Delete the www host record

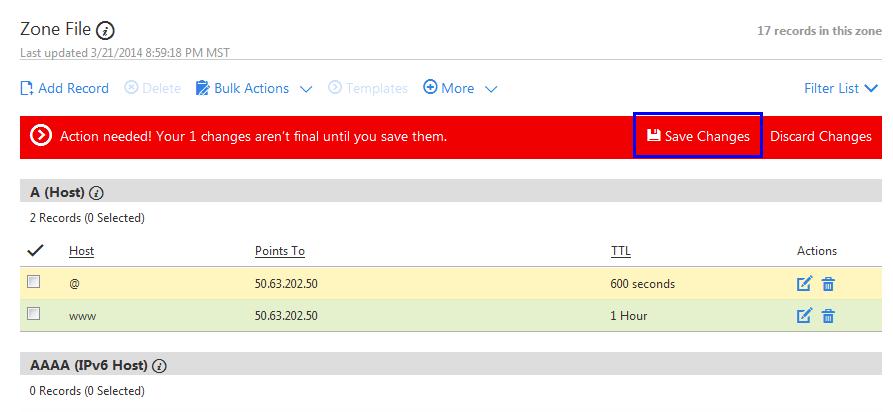[x=828, y=316]
